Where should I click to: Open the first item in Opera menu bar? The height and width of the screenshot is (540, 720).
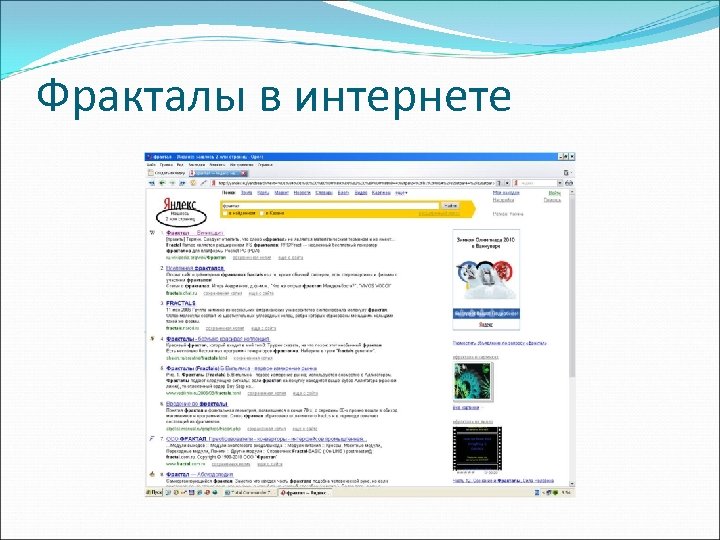point(152,164)
